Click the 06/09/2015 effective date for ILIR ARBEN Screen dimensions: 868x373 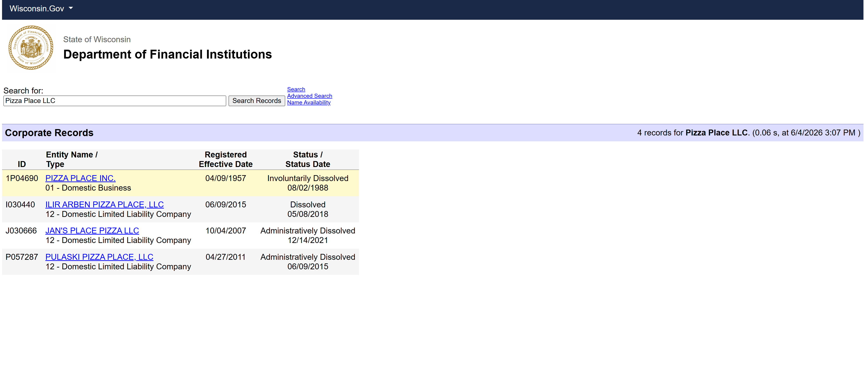(225, 204)
